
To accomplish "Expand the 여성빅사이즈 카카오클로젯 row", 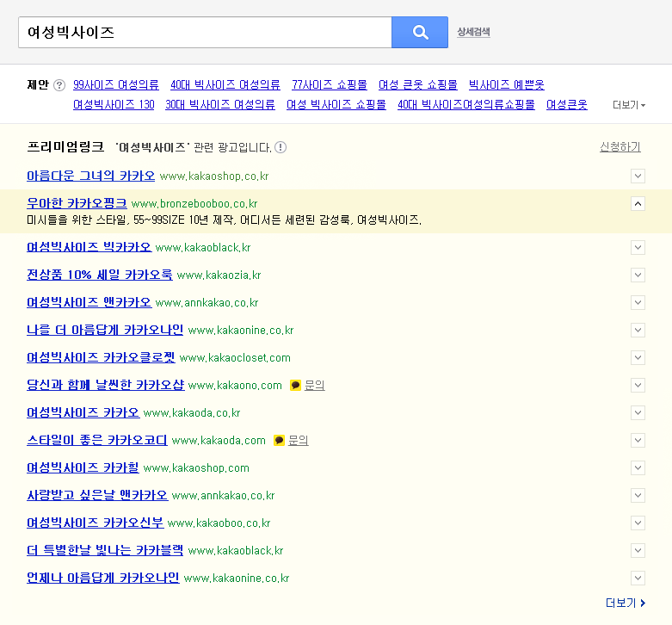I will coord(638,357).
